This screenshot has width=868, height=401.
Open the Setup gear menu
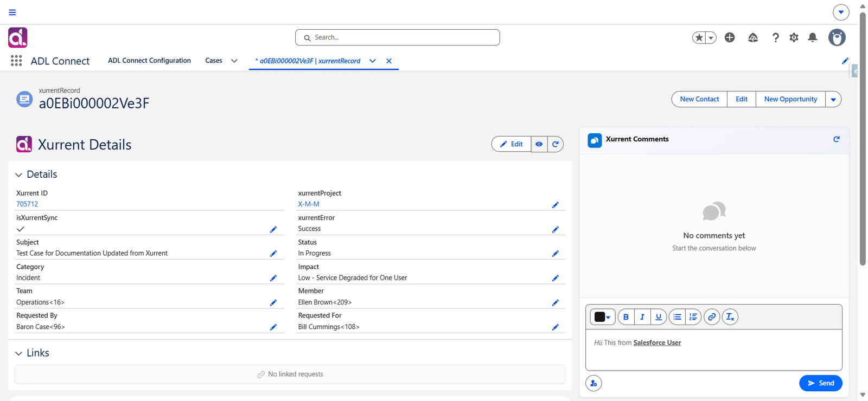point(794,37)
